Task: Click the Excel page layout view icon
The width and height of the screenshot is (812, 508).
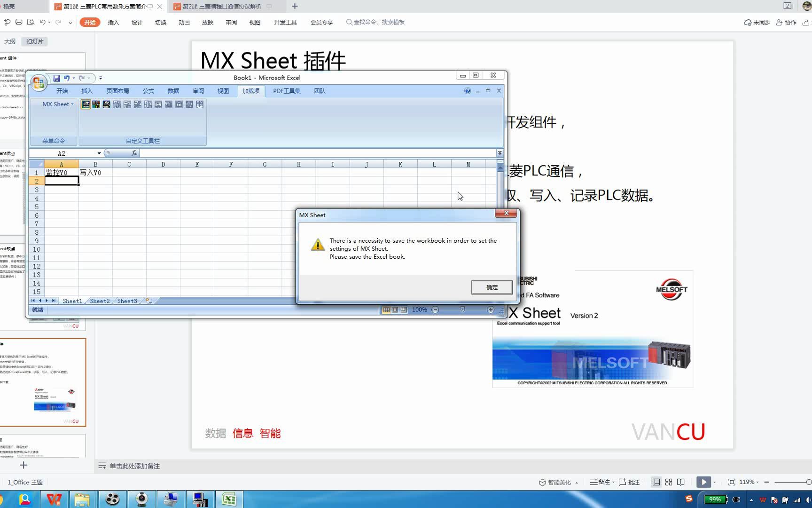Action: [395, 310]
